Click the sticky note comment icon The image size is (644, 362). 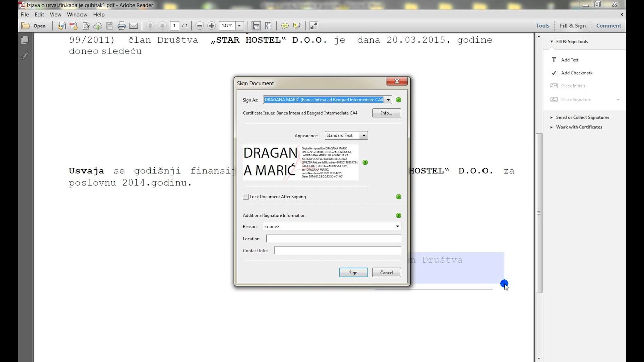[x=285, y=26]
